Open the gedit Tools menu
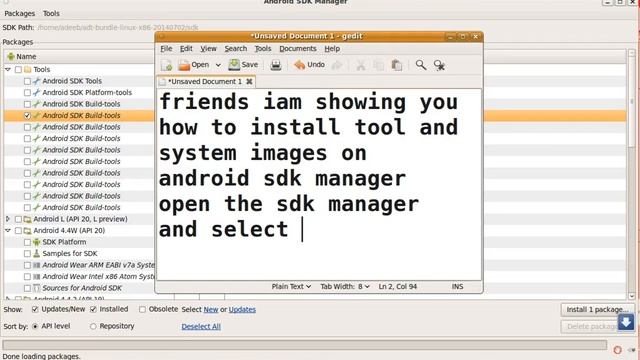The width and height of the screenshot is (640, 360). pyautogui.click(x=263, y=49)
